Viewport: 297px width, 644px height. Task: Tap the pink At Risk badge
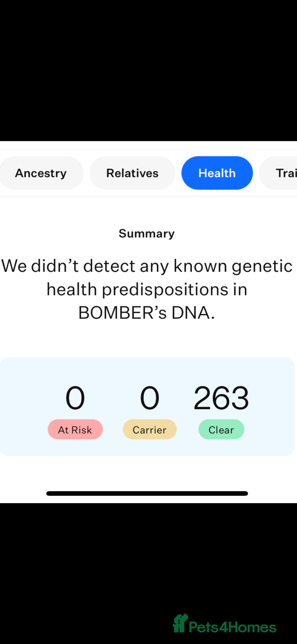click(75, 429)
